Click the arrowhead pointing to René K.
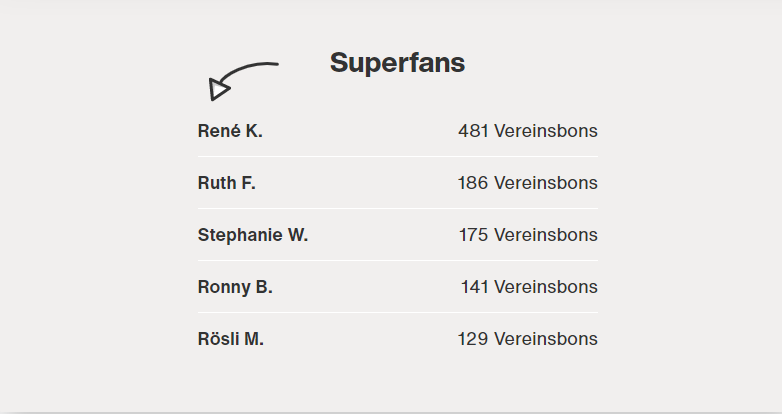 218,90
